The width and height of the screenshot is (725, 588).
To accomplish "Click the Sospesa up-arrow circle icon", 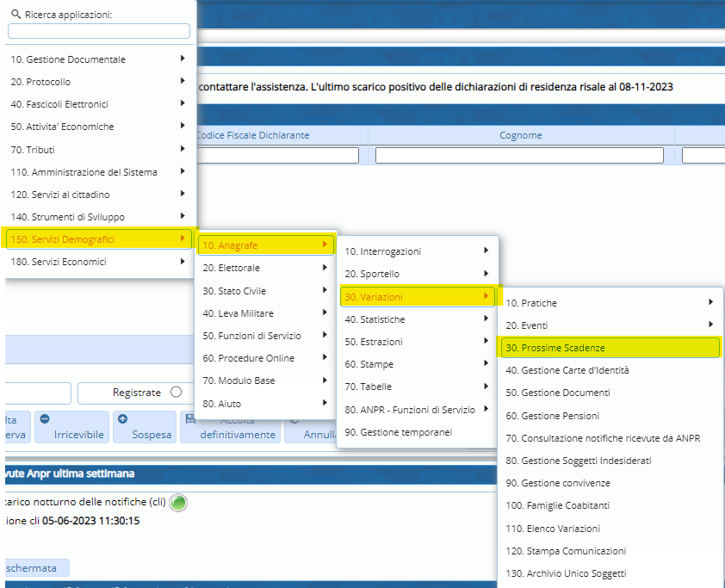I will click(122, 418).
